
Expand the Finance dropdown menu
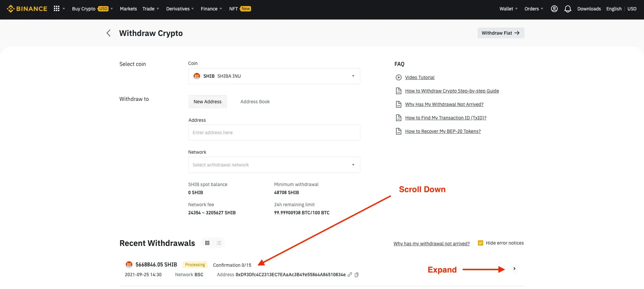[211, 9]
